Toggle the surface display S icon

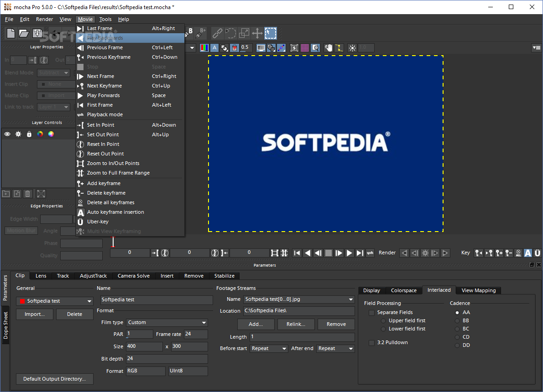pyautogui.click(x=294, y=48)
